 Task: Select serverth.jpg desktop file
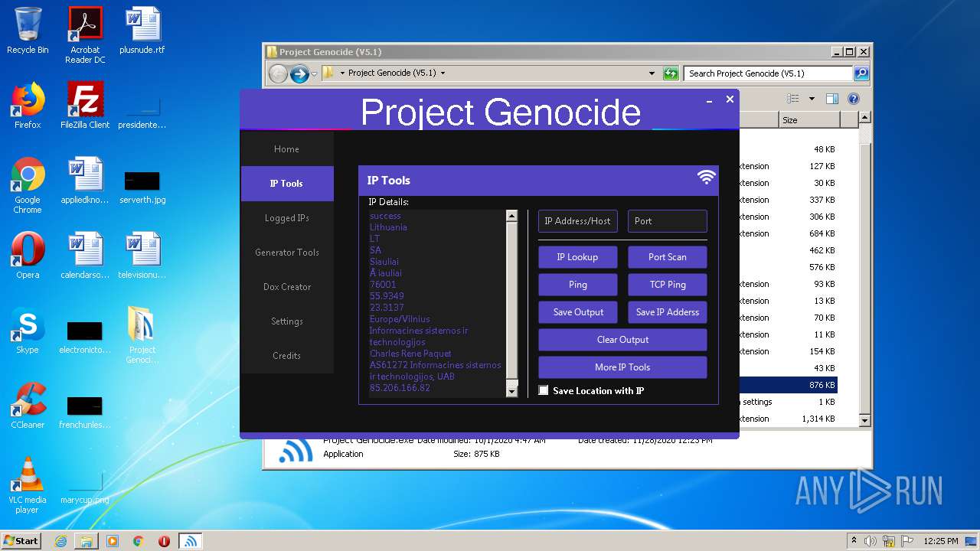(142, 187)
